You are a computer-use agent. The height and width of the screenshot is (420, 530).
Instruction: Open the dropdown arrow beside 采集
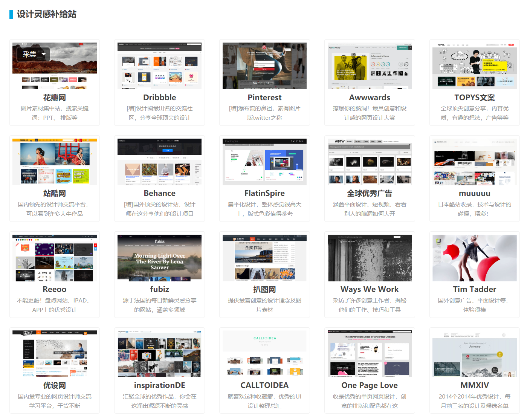click(44, 54)
